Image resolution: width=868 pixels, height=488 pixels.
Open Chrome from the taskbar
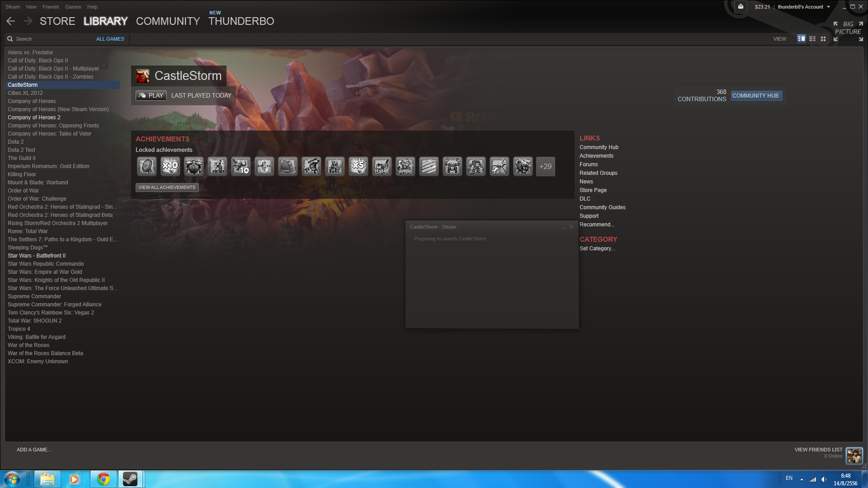point(104,479)
